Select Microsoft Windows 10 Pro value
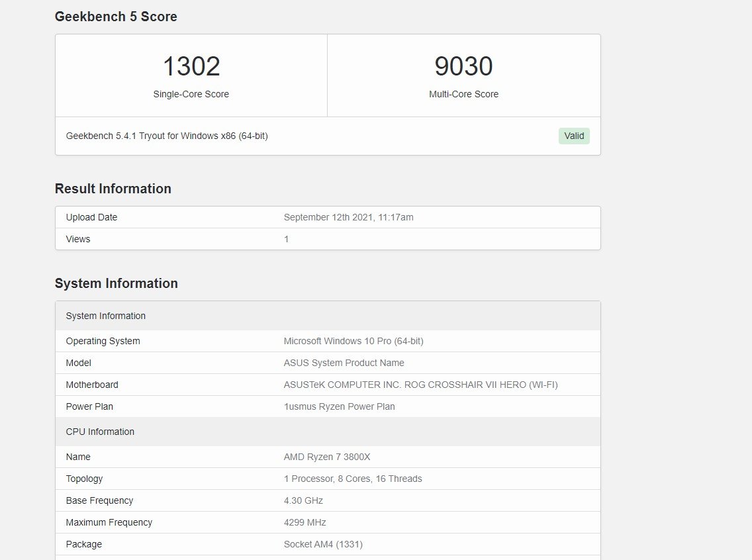The image size is (752, 560). pos(353,341)
